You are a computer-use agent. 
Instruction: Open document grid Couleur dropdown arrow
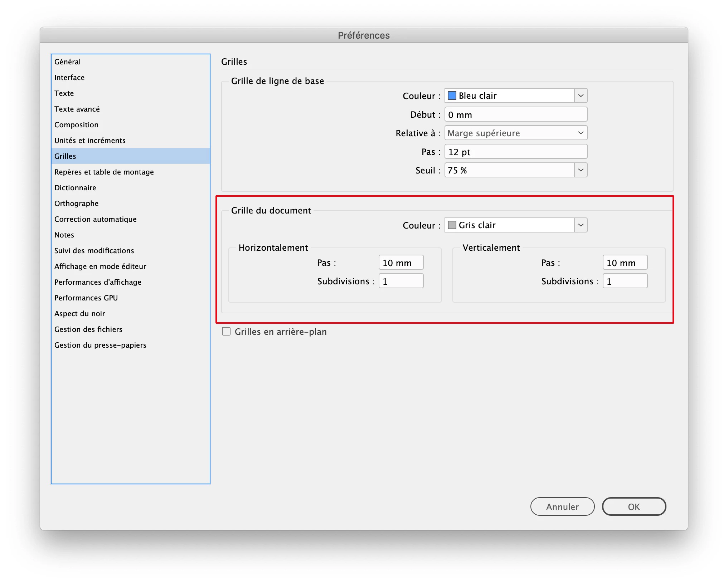[x=581, y=225]
